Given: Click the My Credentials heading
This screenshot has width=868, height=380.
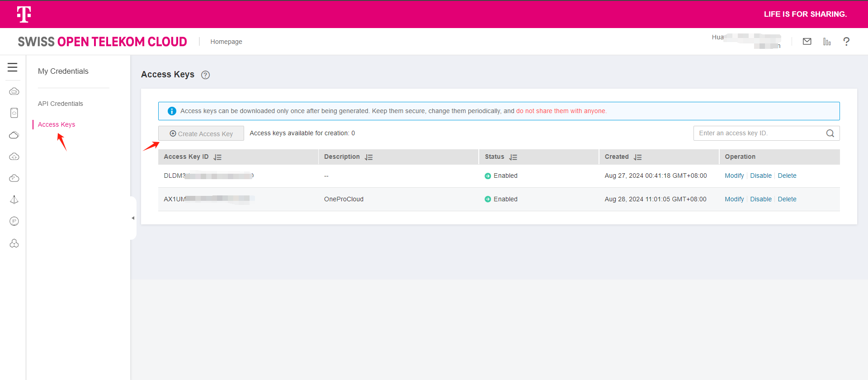Looking at the screenshot, I should tap(63, 71).
